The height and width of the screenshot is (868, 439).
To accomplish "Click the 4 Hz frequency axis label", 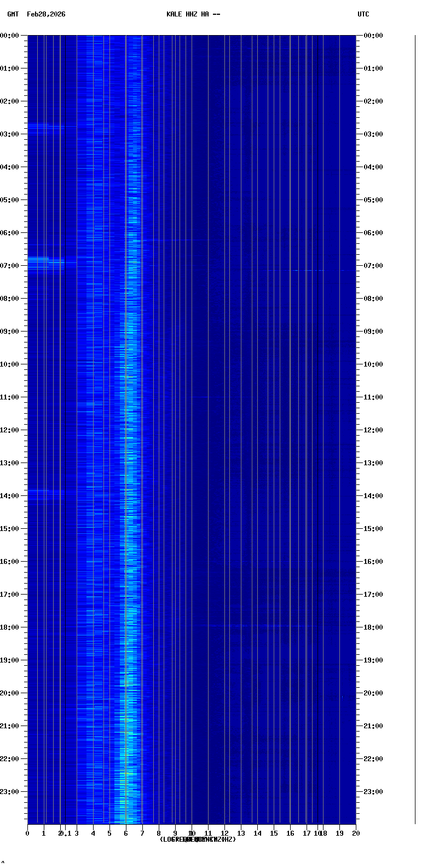I will coord(93,833).
